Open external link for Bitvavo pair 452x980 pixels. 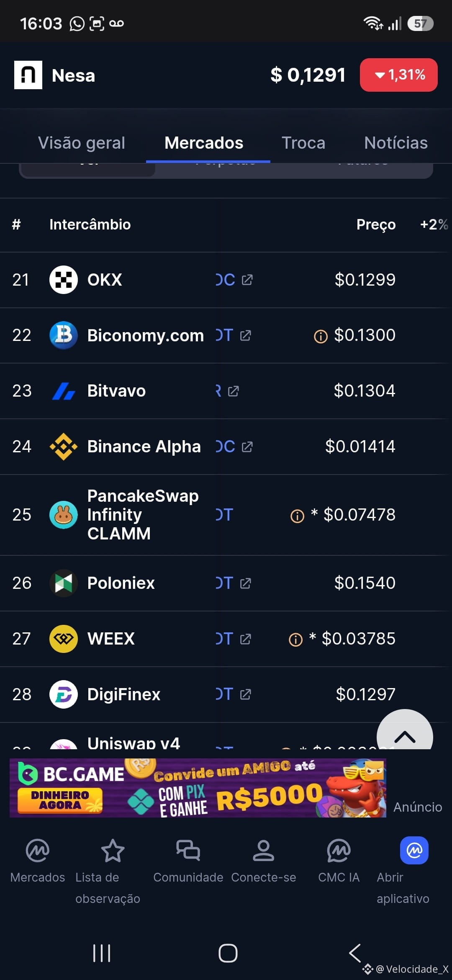[x=234, y=391]
